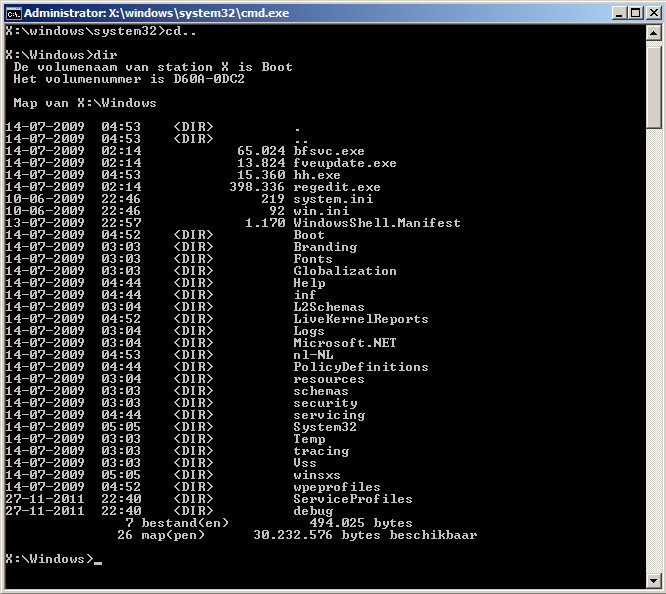Click the 65.024 file size value

pyautogui.click(x=261, y=151)
